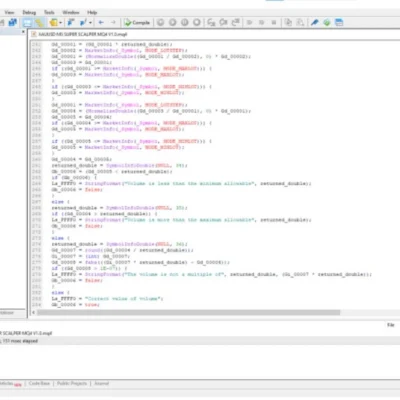Image resolution: width=400 pixels, height=400 pixels.
Task: Click the yellow folder icon in toolbar
Action: tap(53, 22)
